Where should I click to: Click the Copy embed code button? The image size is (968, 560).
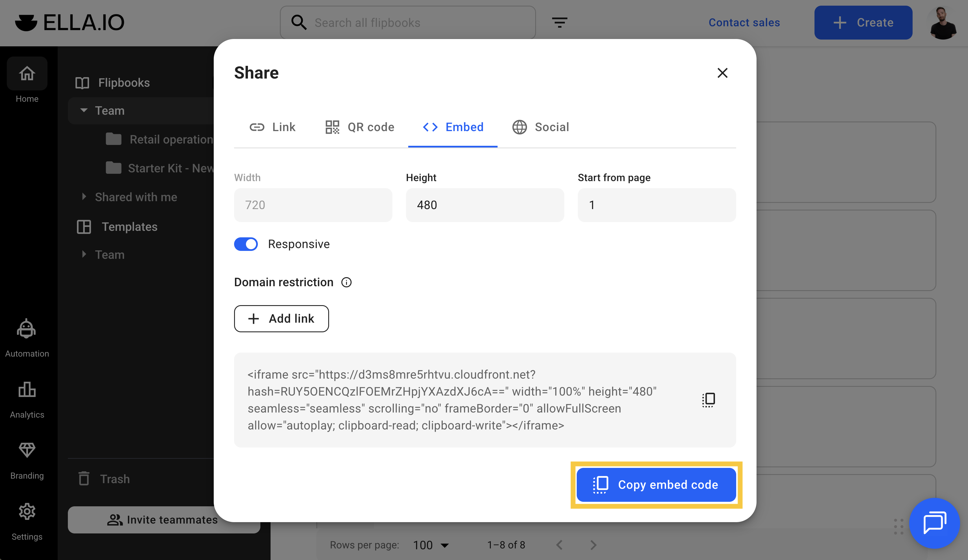pyautogui.click(x=656, y=485)
